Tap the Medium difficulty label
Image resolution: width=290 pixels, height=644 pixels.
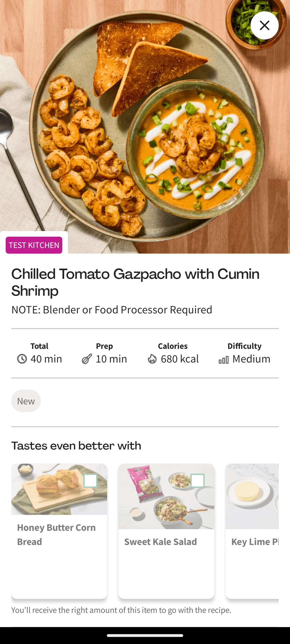tap(251, 359)
